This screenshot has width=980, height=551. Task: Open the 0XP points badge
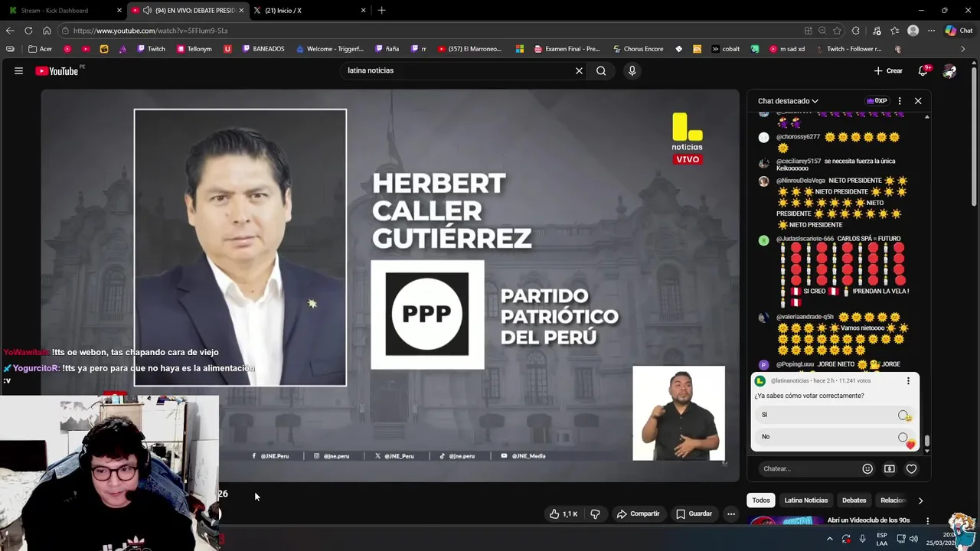(x=877, y=101)
